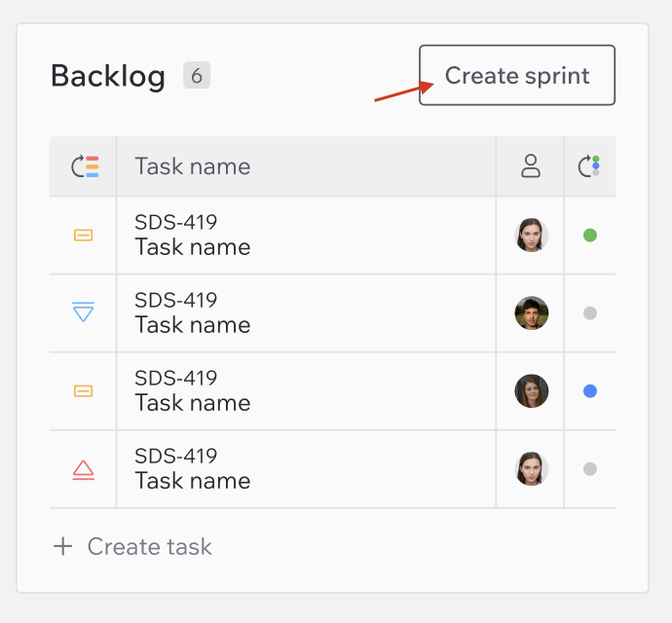Screen dimensions: 672x623
Task: Click the red high priority triangle icon
Action: 83,469
